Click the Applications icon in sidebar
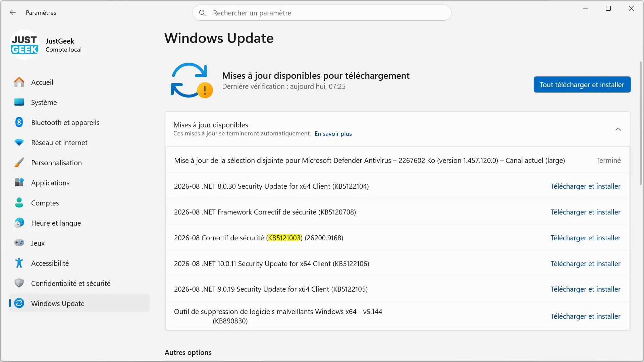The width and height of the screenshot is (644, 362). [19, 183]
